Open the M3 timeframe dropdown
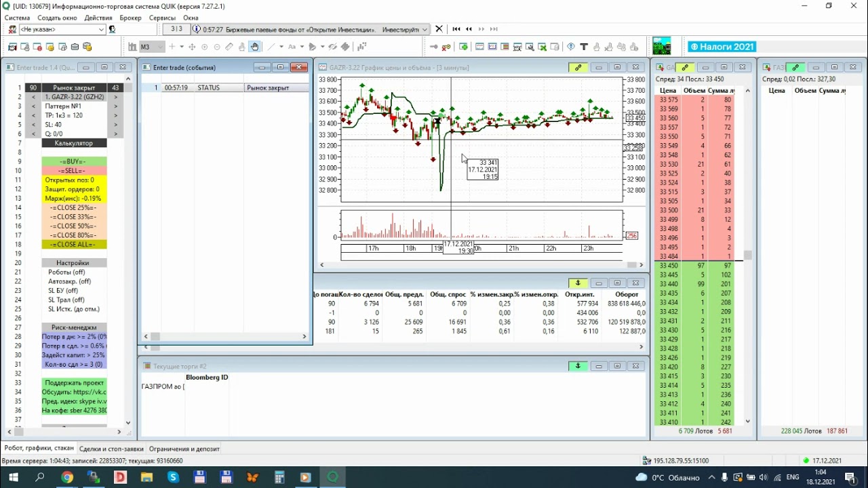The height and width of the screenshot is (488, 868). coord(160,47)
